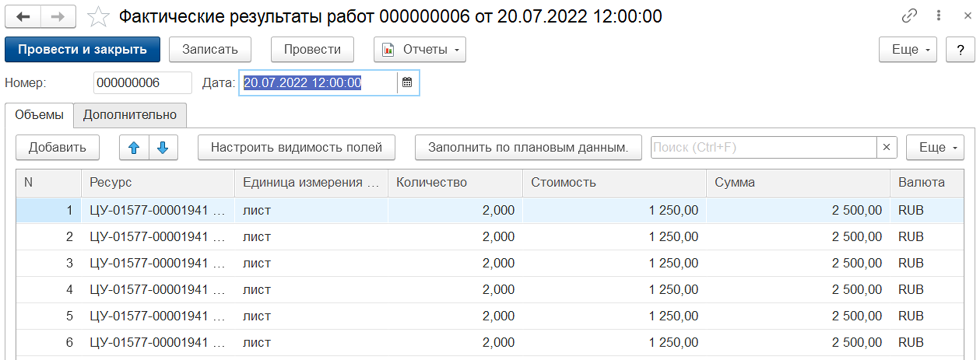Open help with question mark button

tap(960, 50)
